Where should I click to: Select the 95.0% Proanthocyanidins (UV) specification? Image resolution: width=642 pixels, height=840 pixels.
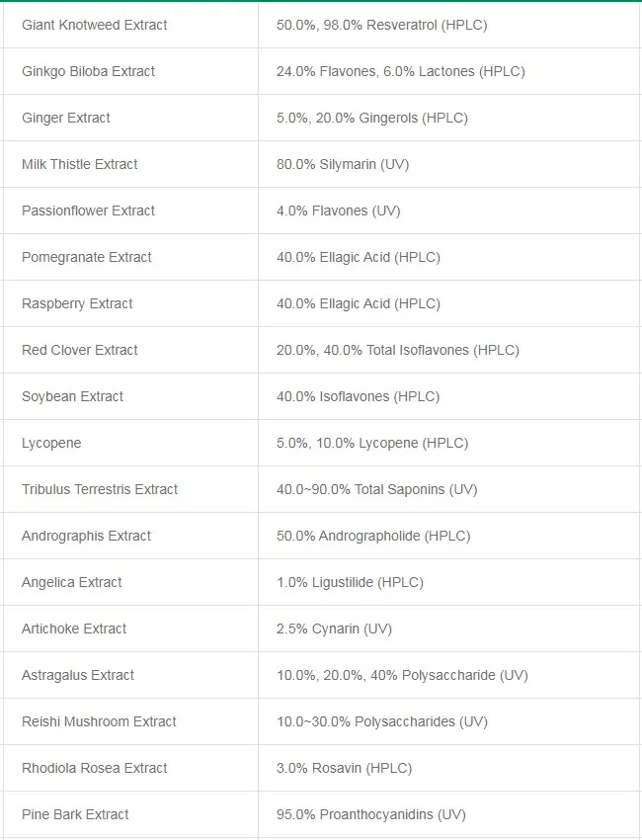coord(370,814)
